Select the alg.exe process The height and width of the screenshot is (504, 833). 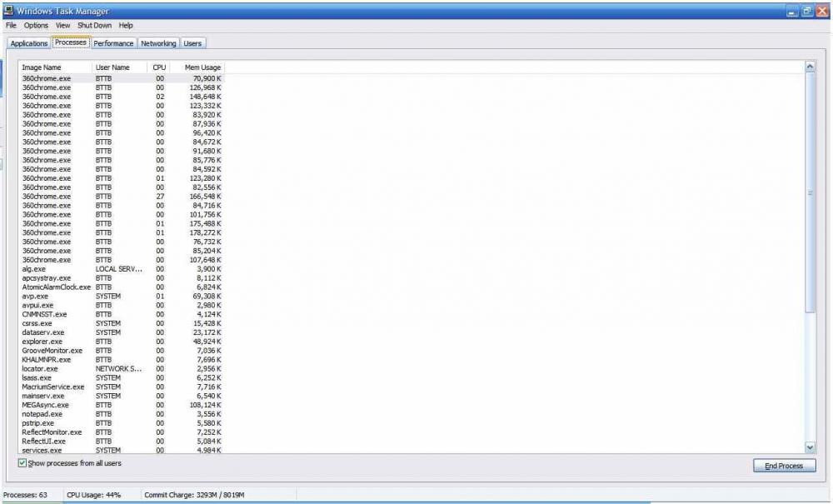pyautogui.click(x=122, y=269)
